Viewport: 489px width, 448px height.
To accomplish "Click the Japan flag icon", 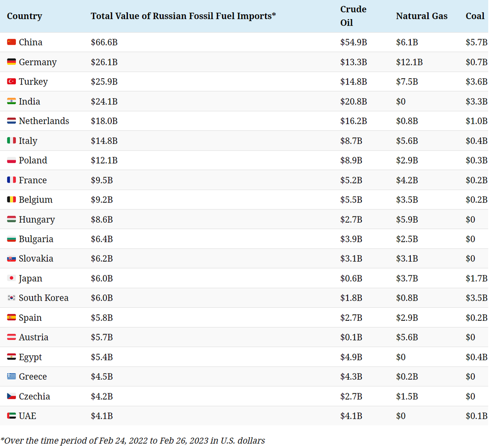I will coord(11,278).
